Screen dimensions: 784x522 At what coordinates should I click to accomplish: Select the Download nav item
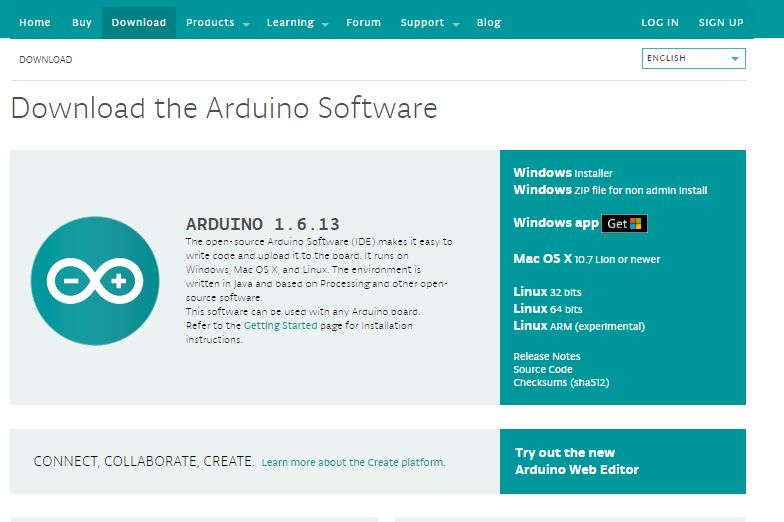point(138,22)
